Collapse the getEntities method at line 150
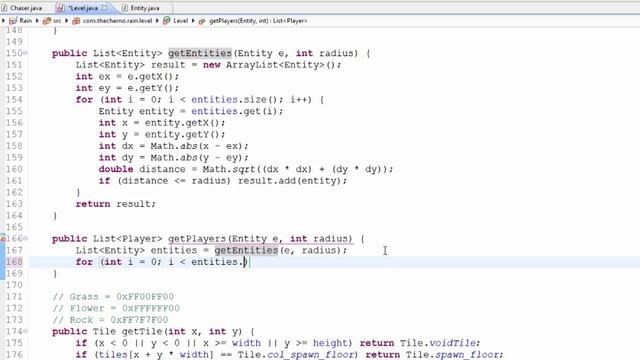The width and height of the screenshot is (640, 360). 26,53
